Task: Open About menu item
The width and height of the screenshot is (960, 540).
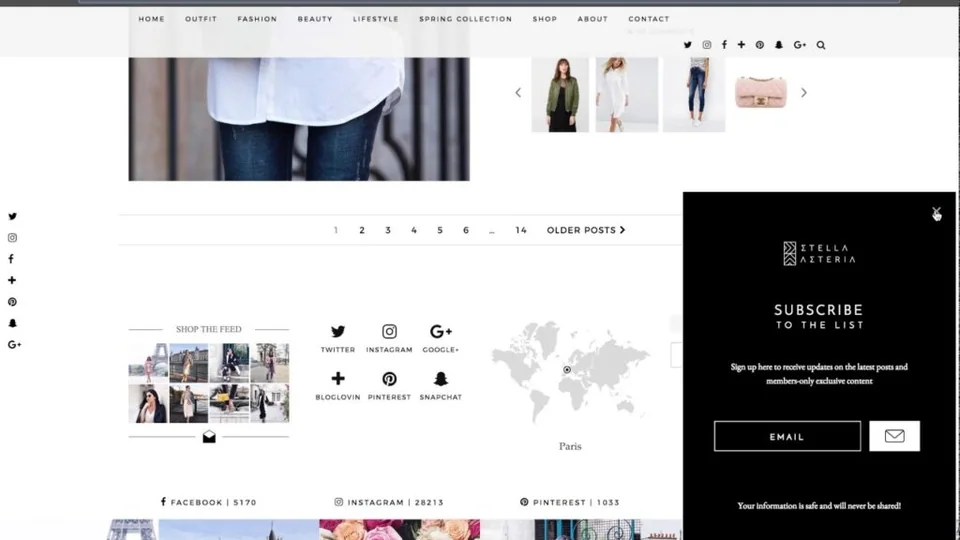Action: pyautogui.click(x=593, y=19)
